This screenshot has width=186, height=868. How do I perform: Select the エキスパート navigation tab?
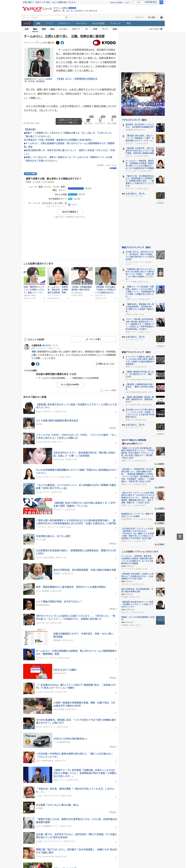[x=64, y=24]
